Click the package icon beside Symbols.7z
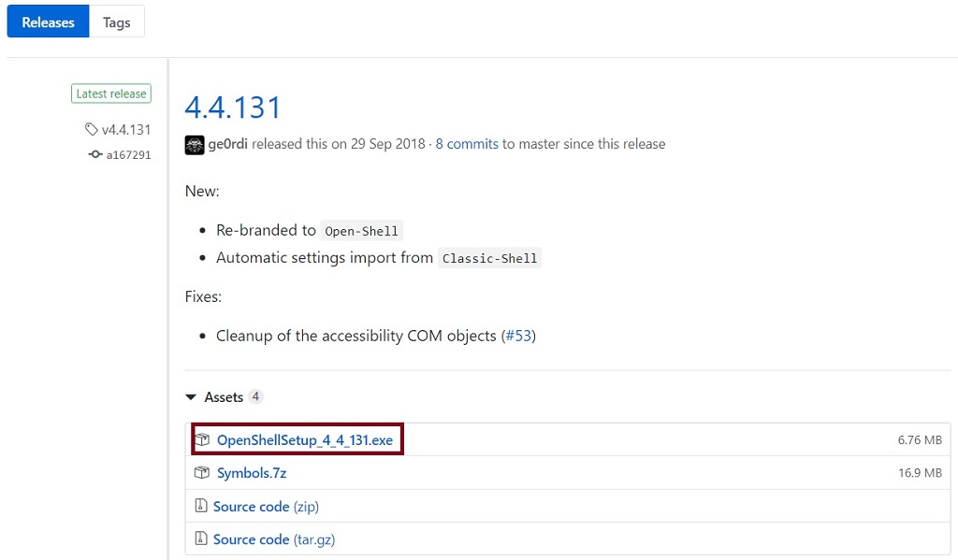Screen dimensions: 958x560 (x=202, y=473)
